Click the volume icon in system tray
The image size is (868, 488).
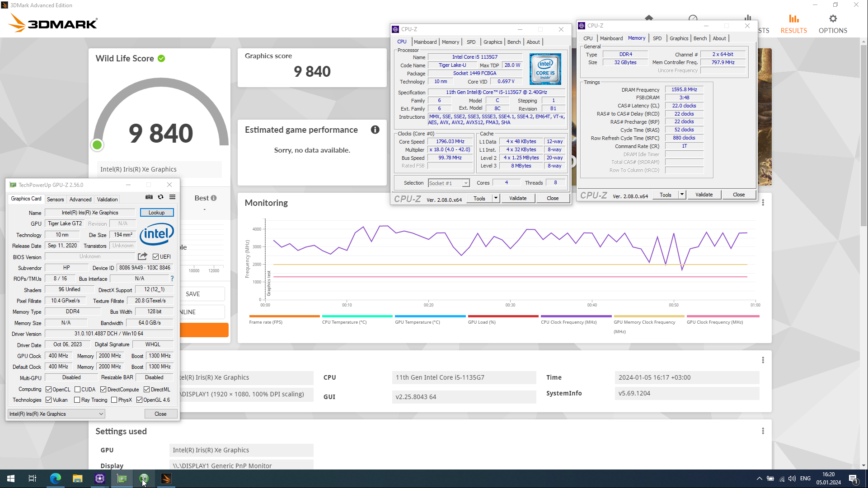point(792,479)
